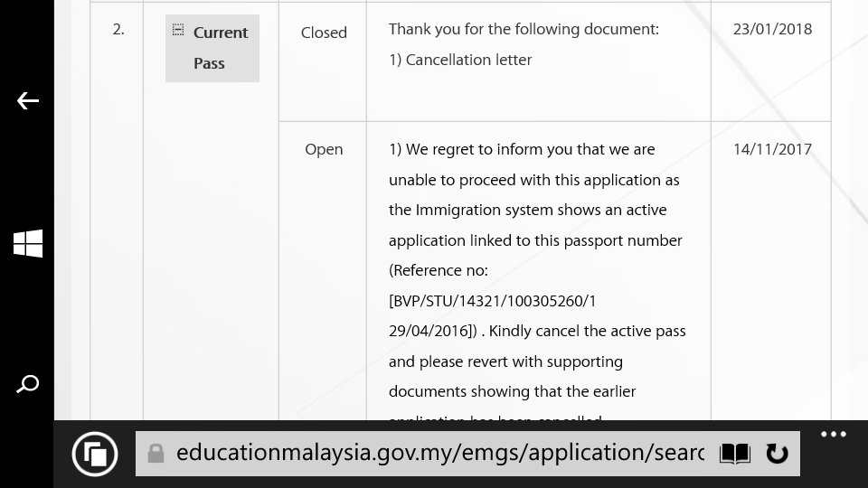Click the BVP/STU reference number text

point(492,301)
